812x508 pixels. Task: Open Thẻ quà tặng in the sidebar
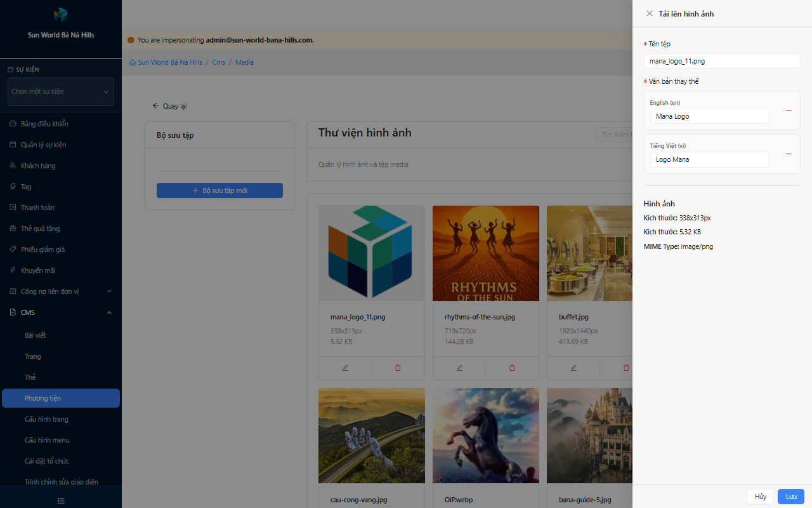(61, 229)
